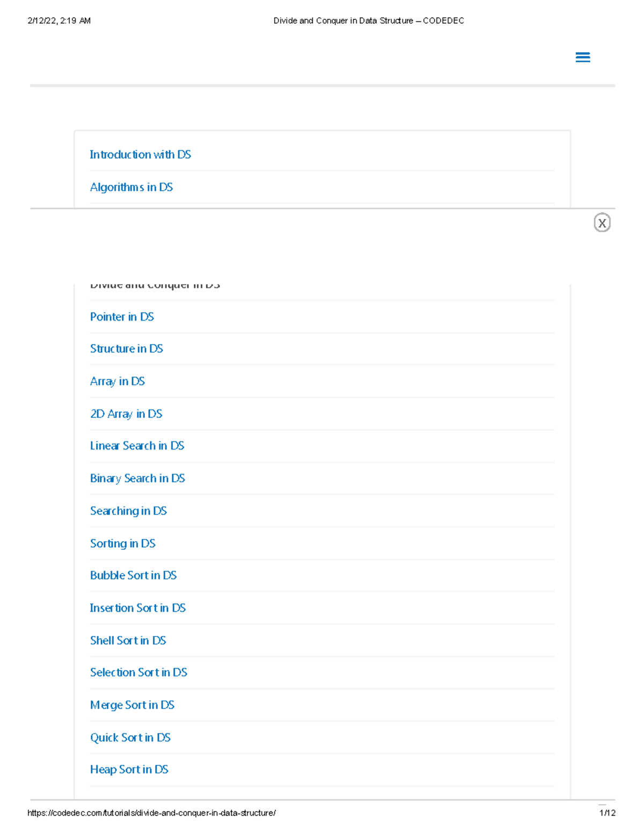The image size is (644, 834).
Task: Open the hamburger menu icon
Action: [582, 57]
